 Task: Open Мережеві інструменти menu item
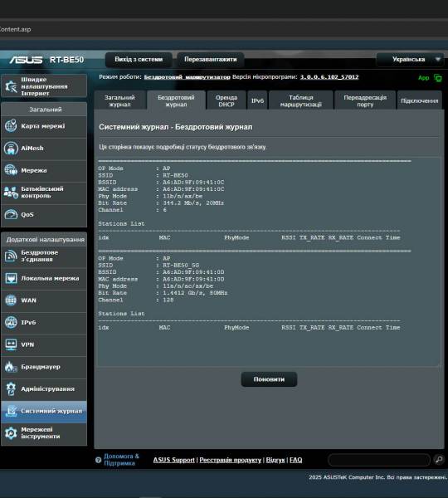point(44,433)
